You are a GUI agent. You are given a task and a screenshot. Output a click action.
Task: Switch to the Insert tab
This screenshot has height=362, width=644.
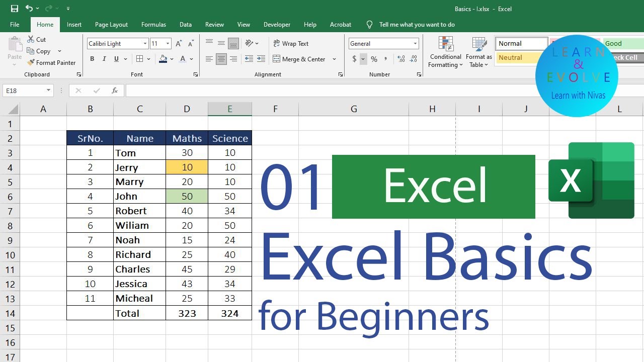[74, 24]
